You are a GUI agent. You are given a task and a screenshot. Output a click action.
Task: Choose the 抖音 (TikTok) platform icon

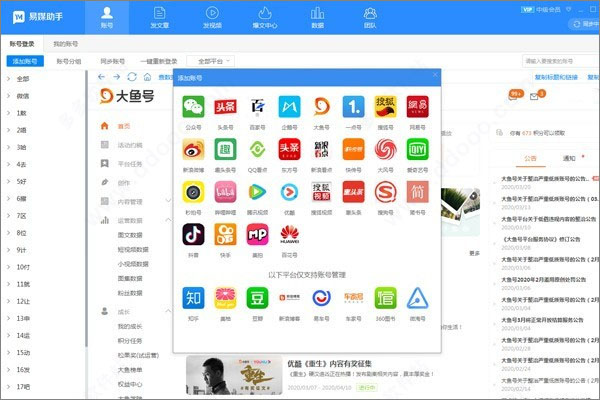point(195,235)
